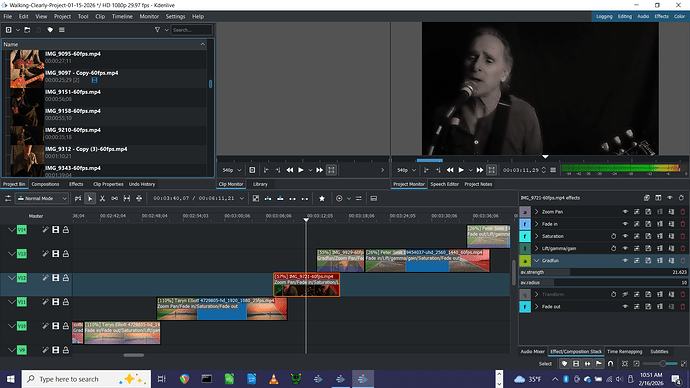Add clip or folder icon in project bin
The image size is (690, 388).
[9, 30]
